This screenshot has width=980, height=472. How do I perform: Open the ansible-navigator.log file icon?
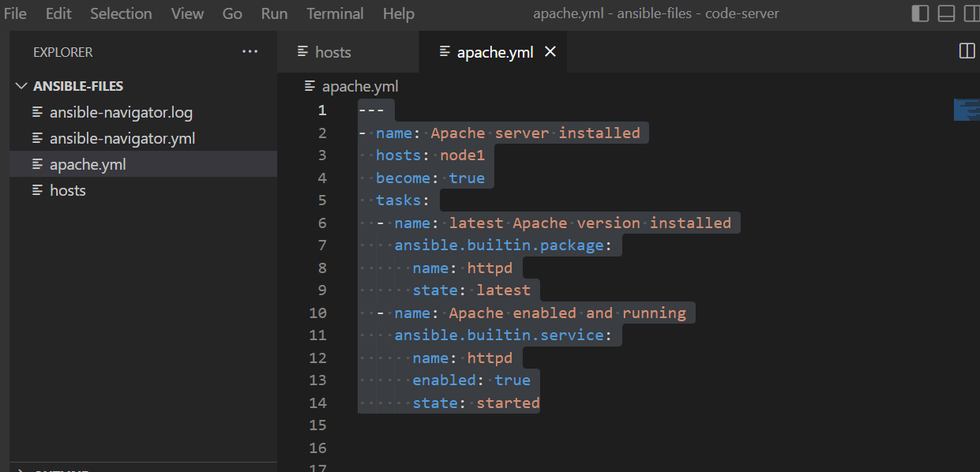click(36, 111)
